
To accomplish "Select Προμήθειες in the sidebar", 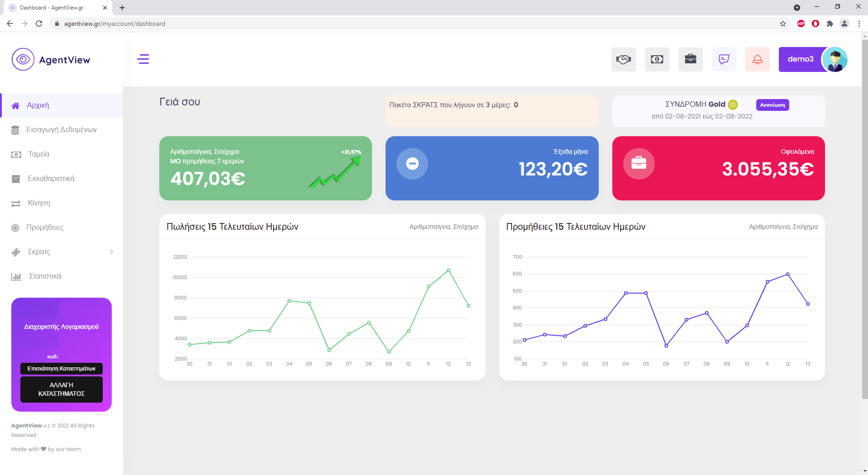I will pos(45,228).
